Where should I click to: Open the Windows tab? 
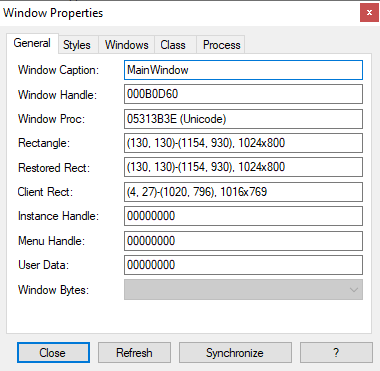(x=126, y=45)
